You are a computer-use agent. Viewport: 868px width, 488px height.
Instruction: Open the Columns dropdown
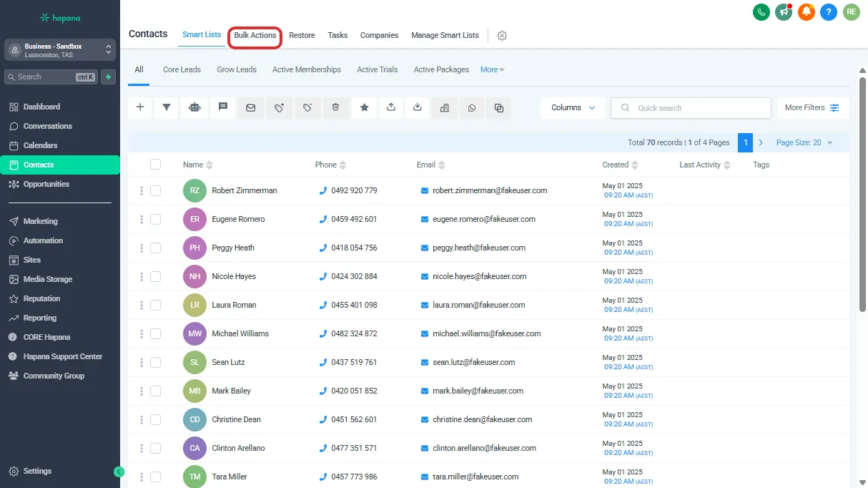click(x=573, y=108)
